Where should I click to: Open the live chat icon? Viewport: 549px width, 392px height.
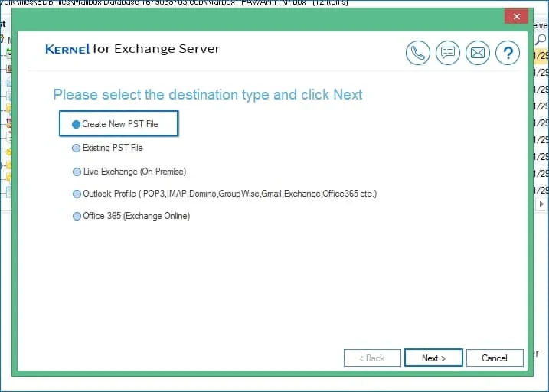tap(448, 53)
